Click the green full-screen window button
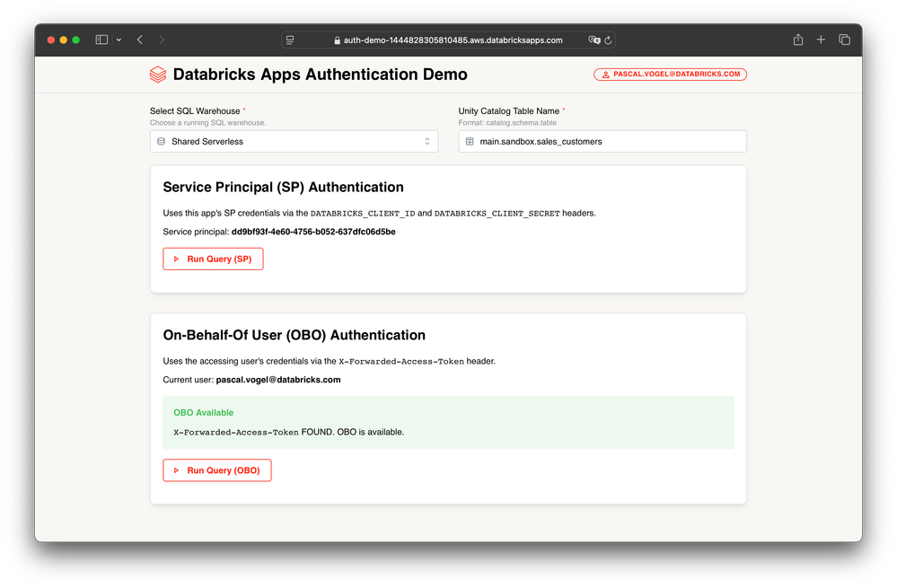Image resolution: width=897 pixels, height=588 pixels. pyautogui.click(x=76, y=40)
